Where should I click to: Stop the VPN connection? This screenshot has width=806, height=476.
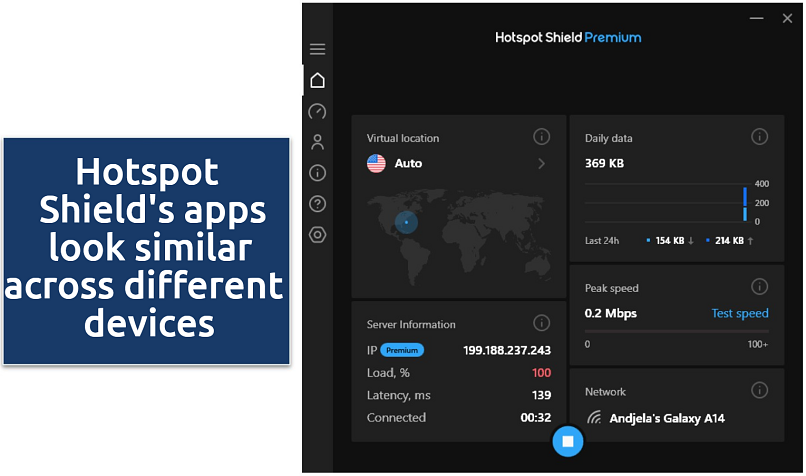tap(567, 441)
